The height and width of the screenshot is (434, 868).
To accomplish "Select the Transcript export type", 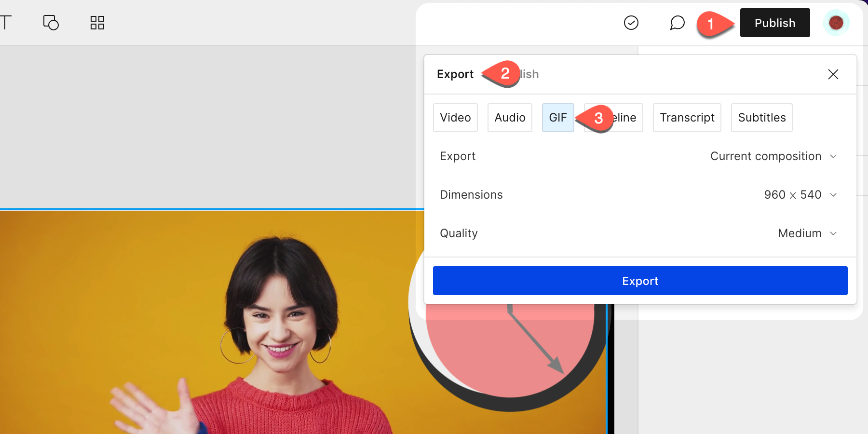I will point(687,118).
